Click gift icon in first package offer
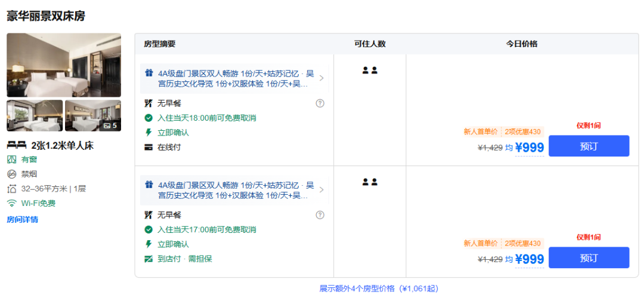 coord(149,73)
